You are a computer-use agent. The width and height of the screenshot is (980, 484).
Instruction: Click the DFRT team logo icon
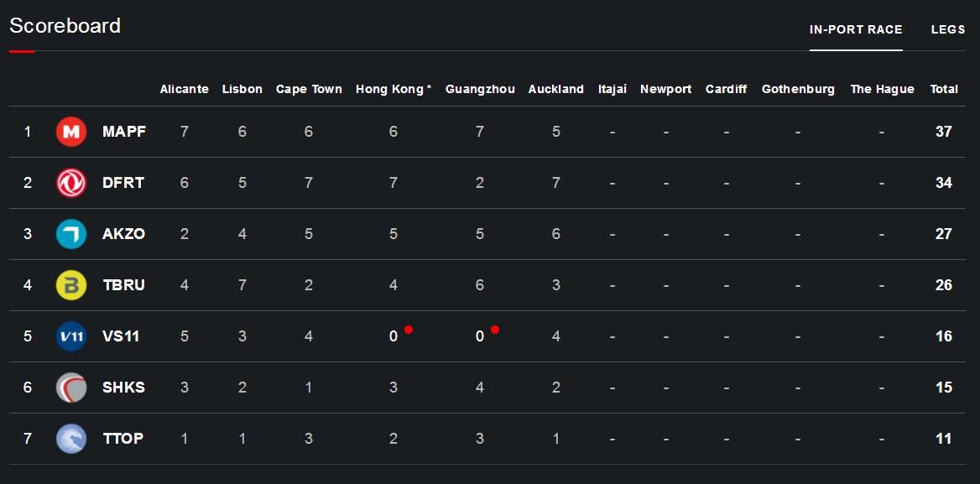[71, 183]
